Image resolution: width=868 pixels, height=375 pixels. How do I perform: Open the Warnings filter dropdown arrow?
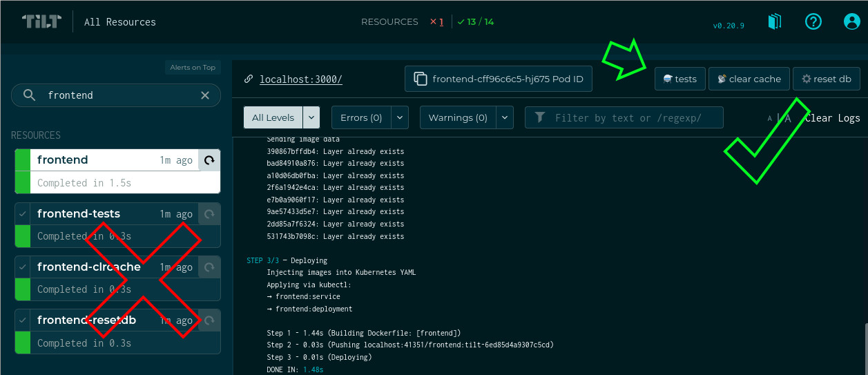pos(505,117)
